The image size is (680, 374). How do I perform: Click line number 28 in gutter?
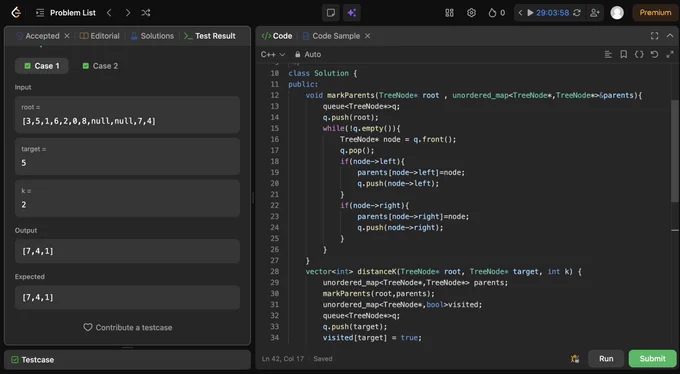[275, 272]
